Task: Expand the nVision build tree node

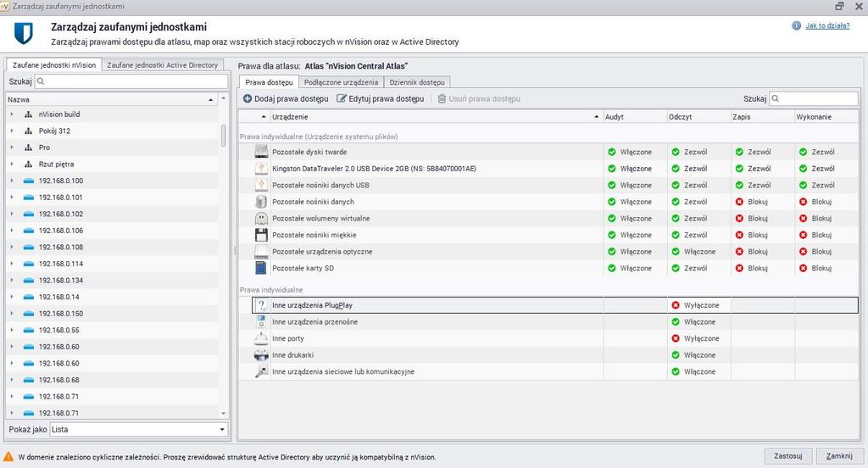Action: tap(12, 114)
